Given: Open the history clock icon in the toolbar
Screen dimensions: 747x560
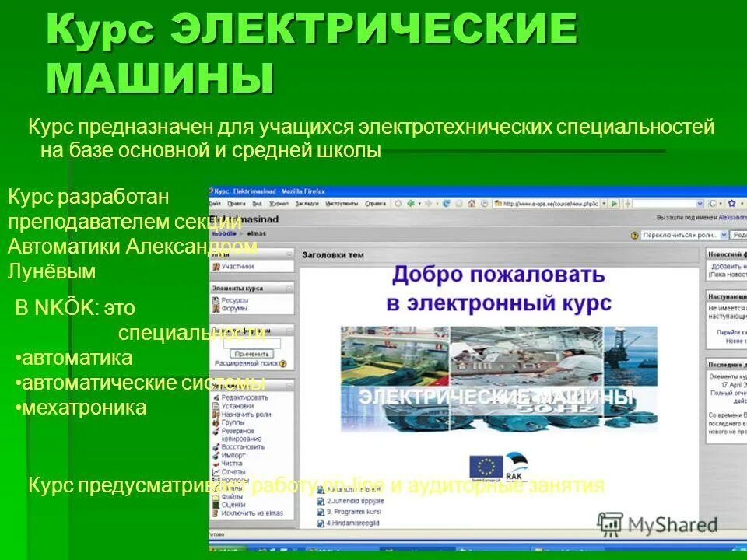Looking at the screenshot, I should pyautogui.click(x=484, y=203).
